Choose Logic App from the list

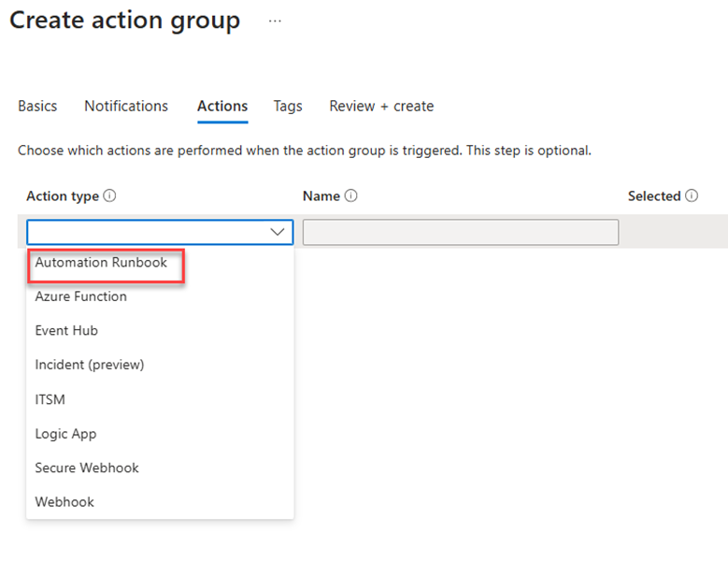click(66, 434)
